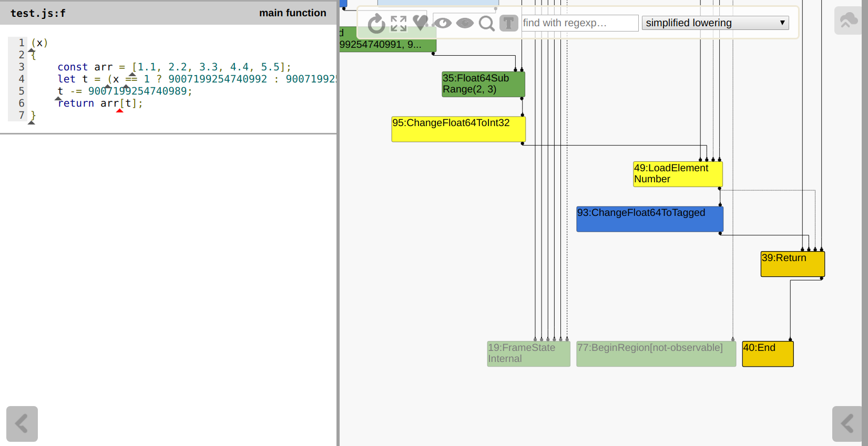Select the 35:Float64Sub node
The width and height of the screenshot is (868, 446).
483,84
